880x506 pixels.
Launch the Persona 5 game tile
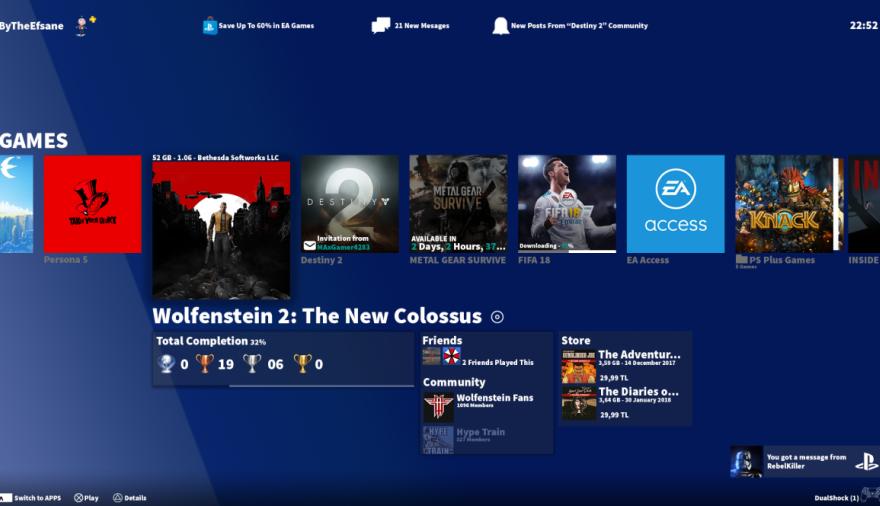click(x=92, y=204)
